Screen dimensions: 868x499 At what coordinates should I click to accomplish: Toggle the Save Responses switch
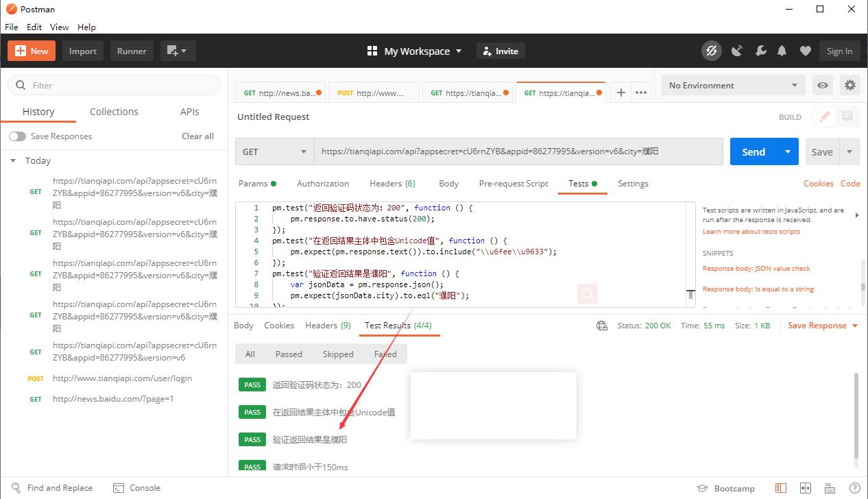17,136
